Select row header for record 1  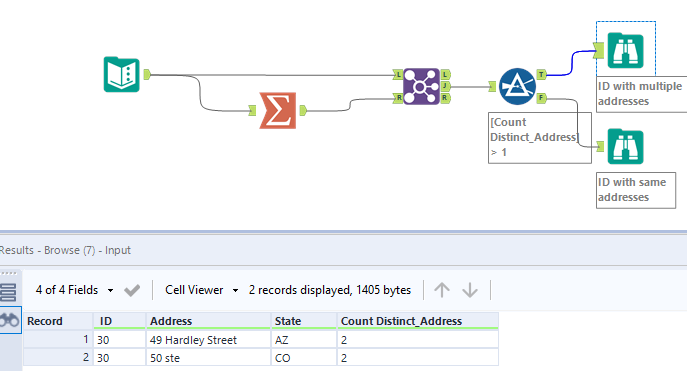(58, 340)
